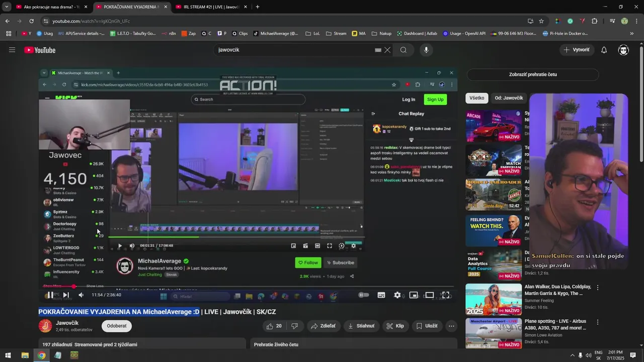Open the Clips bookmark

pos(239,34)
